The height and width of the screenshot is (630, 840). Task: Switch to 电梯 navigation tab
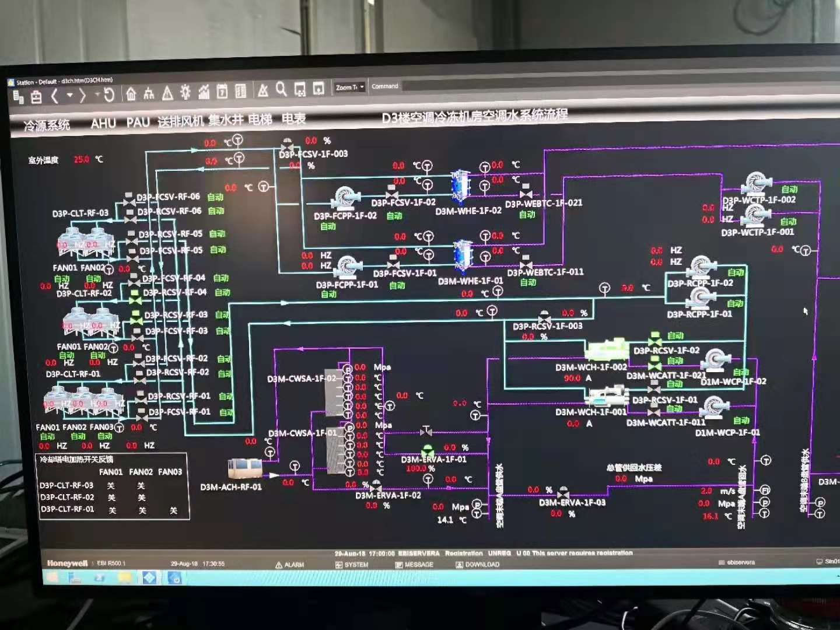click(260, 119)
